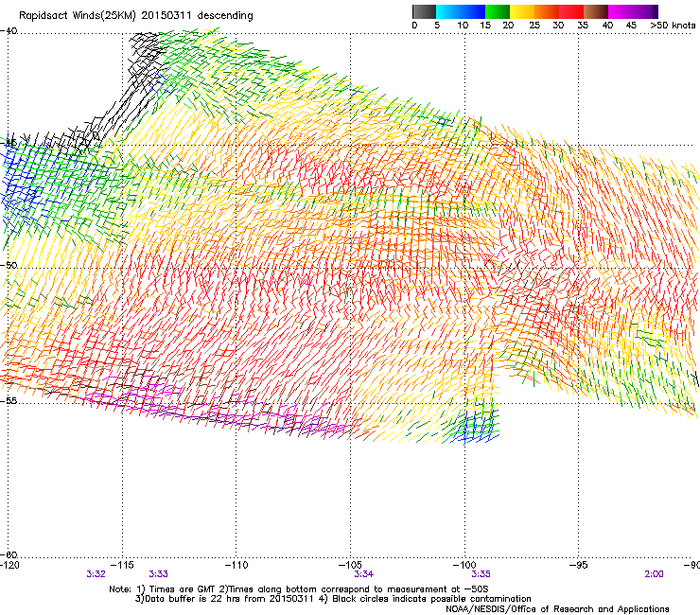
Task: Click the '25' tick label in the legend
Action: click(534, 26)
